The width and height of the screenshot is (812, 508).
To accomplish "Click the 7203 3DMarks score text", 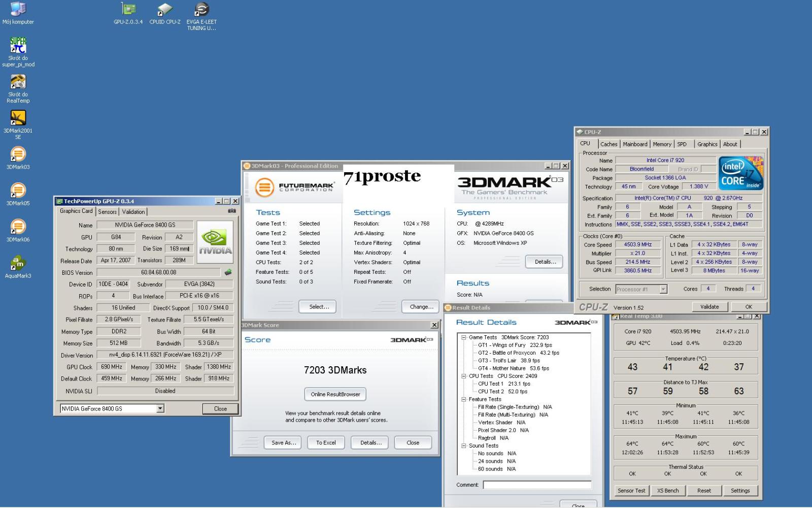I will click(335, 370).
